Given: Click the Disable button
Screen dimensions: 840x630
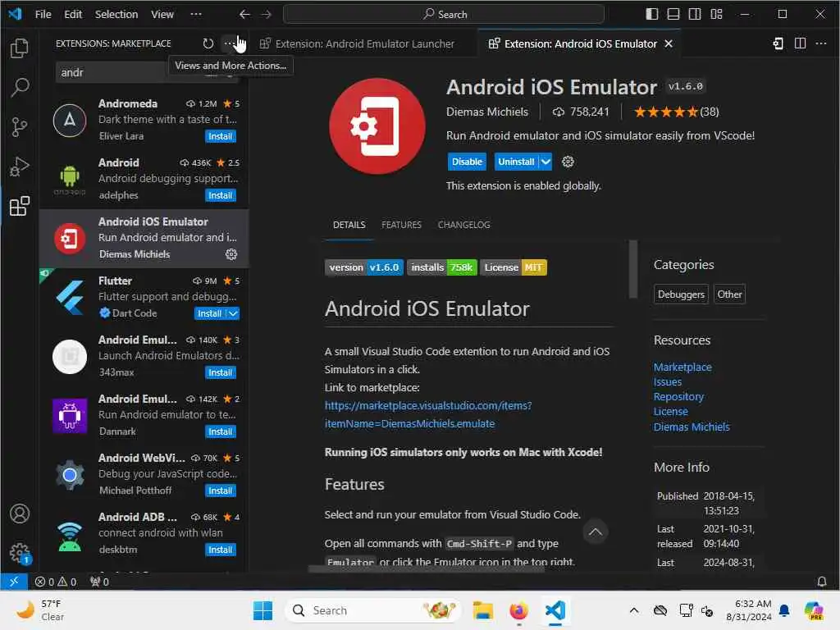Looking at the screenshot, I should click(467, 162).
